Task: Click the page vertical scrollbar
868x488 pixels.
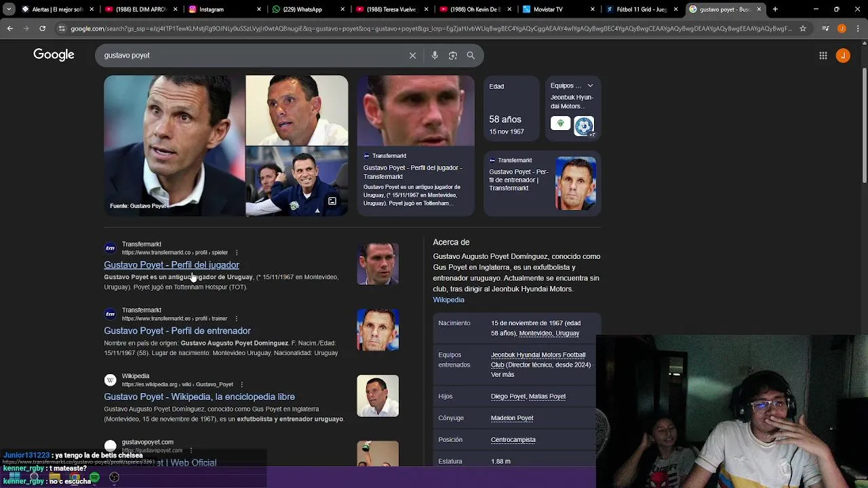Action: [x=864, y=125]
